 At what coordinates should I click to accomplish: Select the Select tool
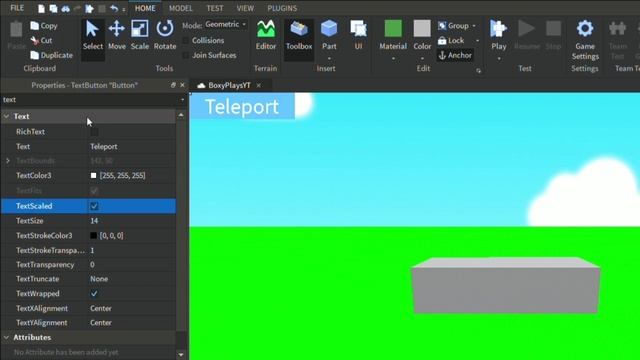(x=93, y=36)
